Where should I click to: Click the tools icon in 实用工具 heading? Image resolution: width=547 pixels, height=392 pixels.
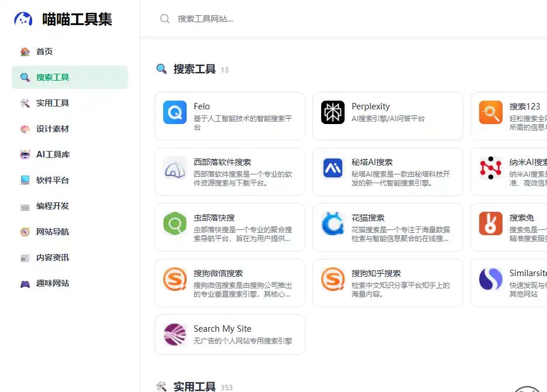pos(161,386)
